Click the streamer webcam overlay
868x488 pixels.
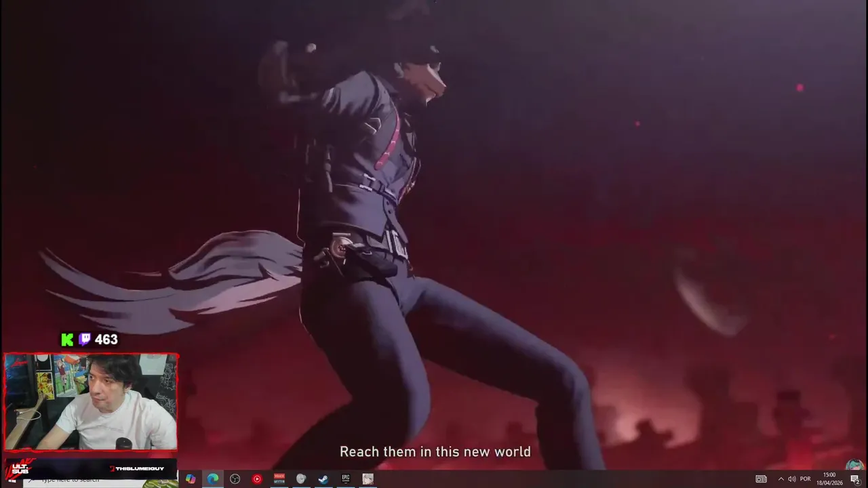(91, 401)
